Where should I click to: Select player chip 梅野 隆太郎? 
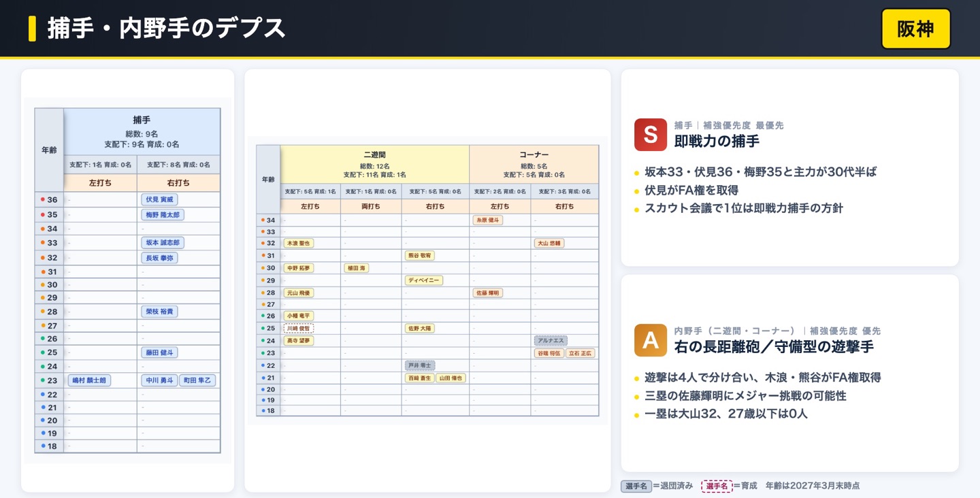point(163,215)
